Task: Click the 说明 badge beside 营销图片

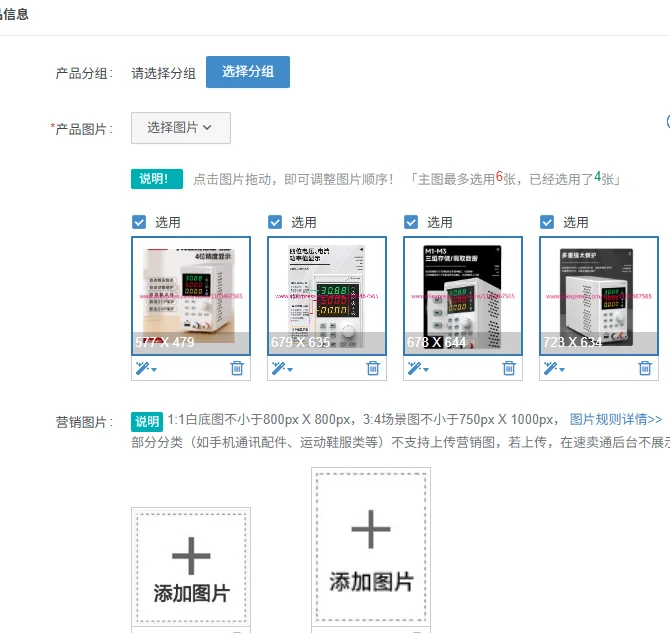Action: coord(147,421)
